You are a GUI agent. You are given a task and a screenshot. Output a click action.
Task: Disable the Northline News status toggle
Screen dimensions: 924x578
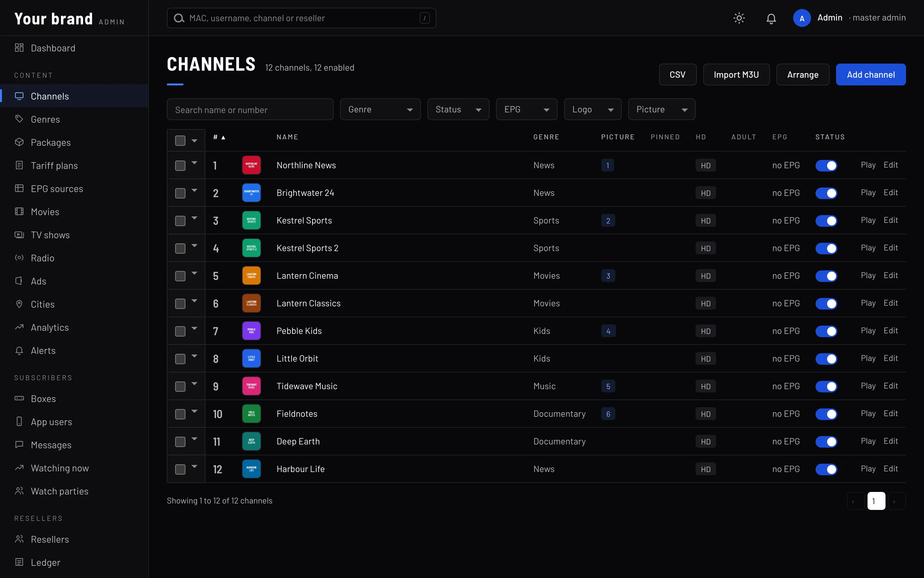826,165
